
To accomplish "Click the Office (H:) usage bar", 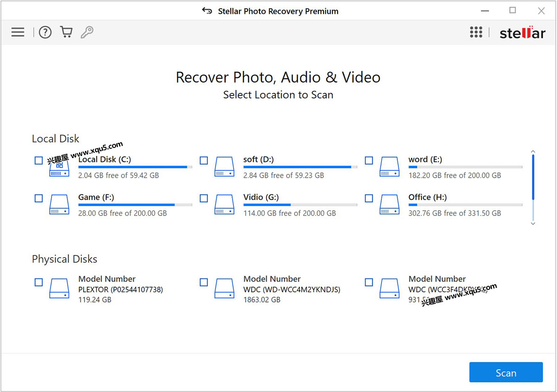I will tap(465, 205).
